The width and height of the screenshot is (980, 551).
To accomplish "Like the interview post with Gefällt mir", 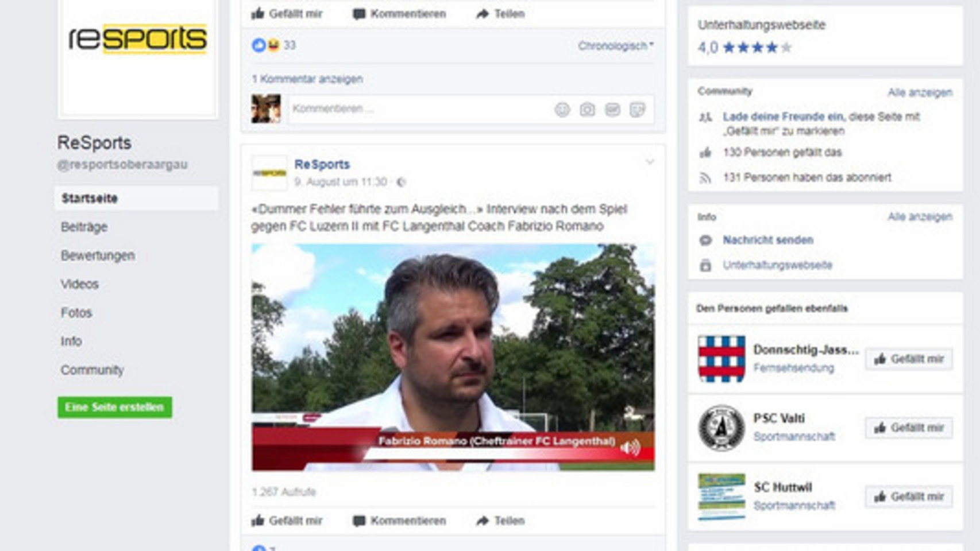I will coord(287,521).
